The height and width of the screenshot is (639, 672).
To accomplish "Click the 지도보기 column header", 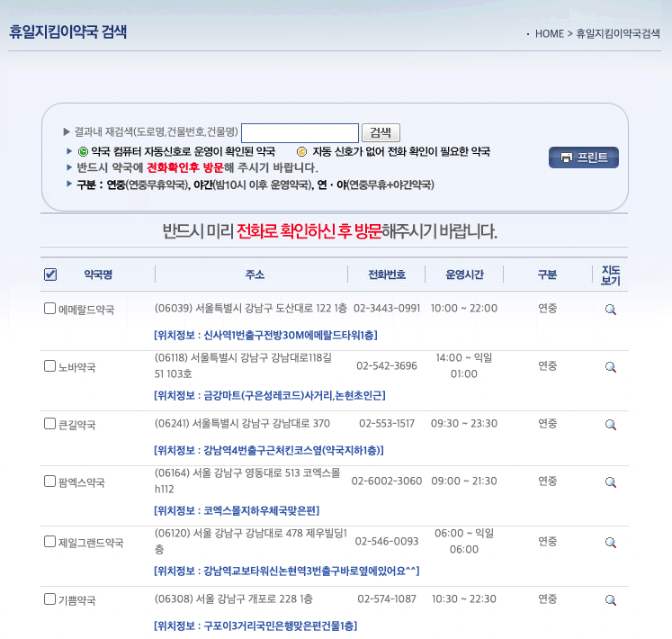I will (610, 274).
